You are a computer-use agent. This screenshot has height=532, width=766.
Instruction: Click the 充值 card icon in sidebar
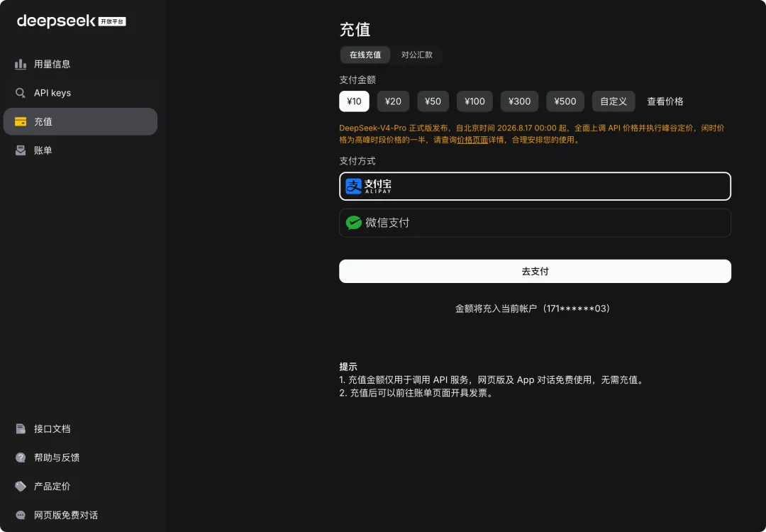click(21, 121)
